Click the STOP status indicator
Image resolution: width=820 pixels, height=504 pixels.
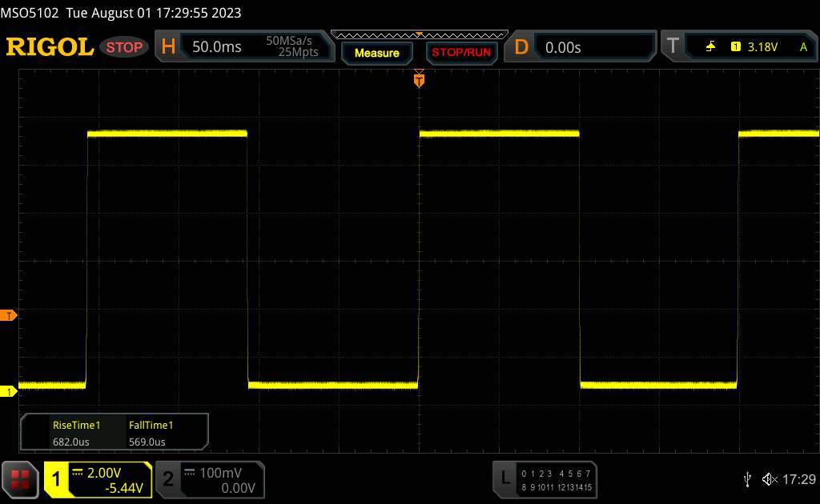coord(124,47)
